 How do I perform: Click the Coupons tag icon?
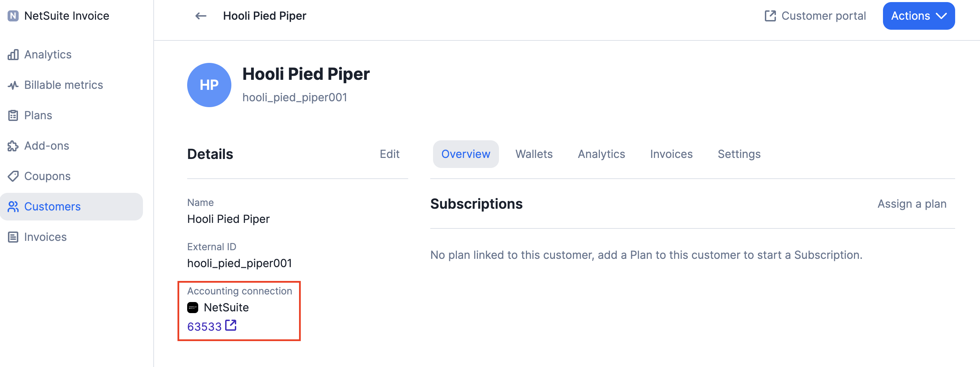[x=13, y=176]
